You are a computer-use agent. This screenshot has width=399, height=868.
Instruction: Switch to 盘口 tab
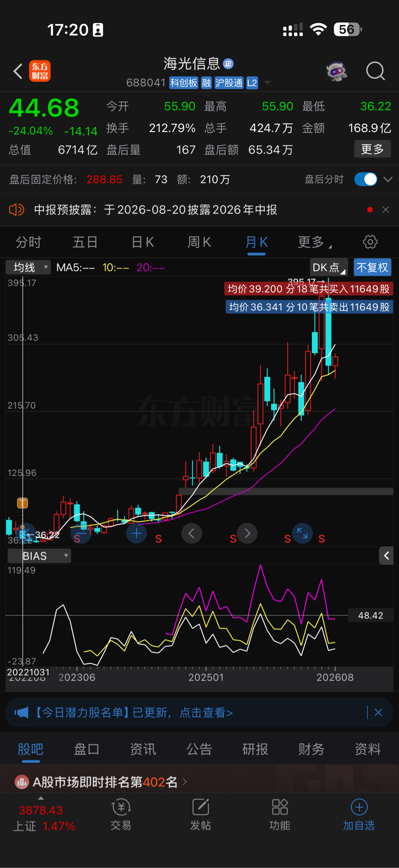coord(87,749)
